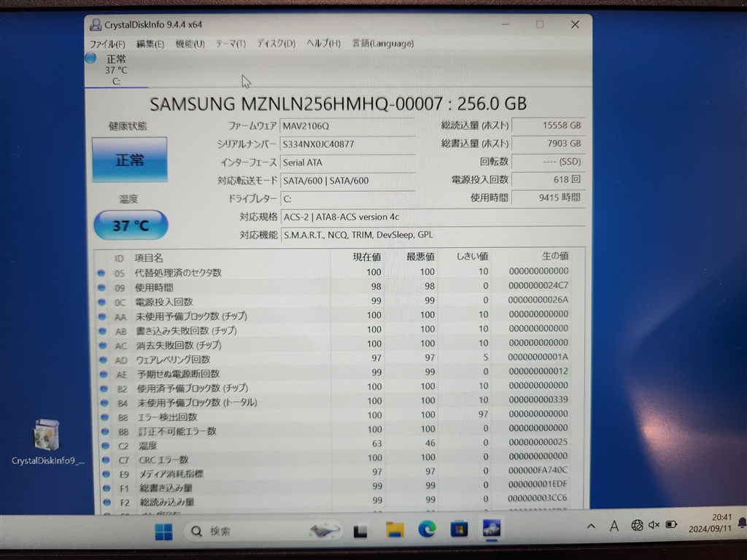Expand the hidden system tray icons chevron

[591, 526]
